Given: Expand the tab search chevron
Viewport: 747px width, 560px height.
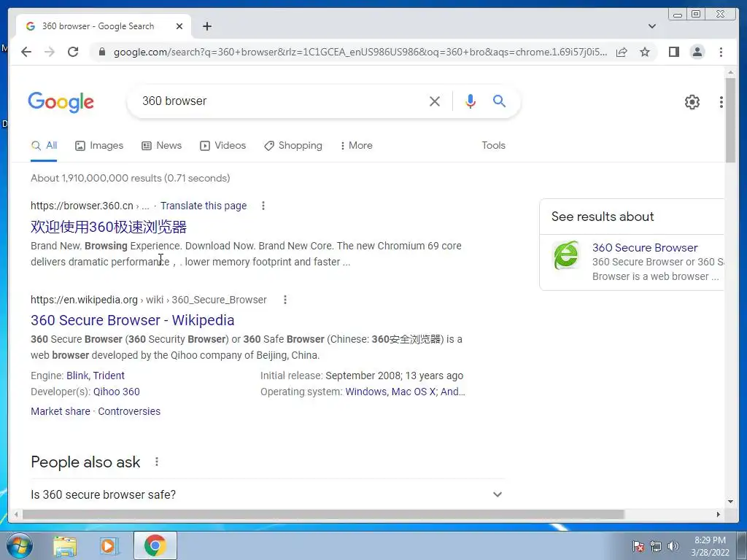Looking at the screenshot, I should pos(652,26).
